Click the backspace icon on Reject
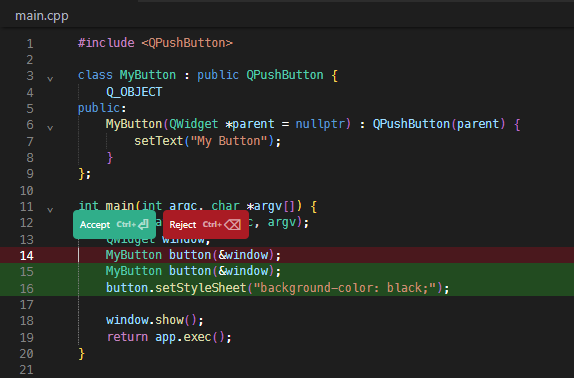 click(232, 224)
